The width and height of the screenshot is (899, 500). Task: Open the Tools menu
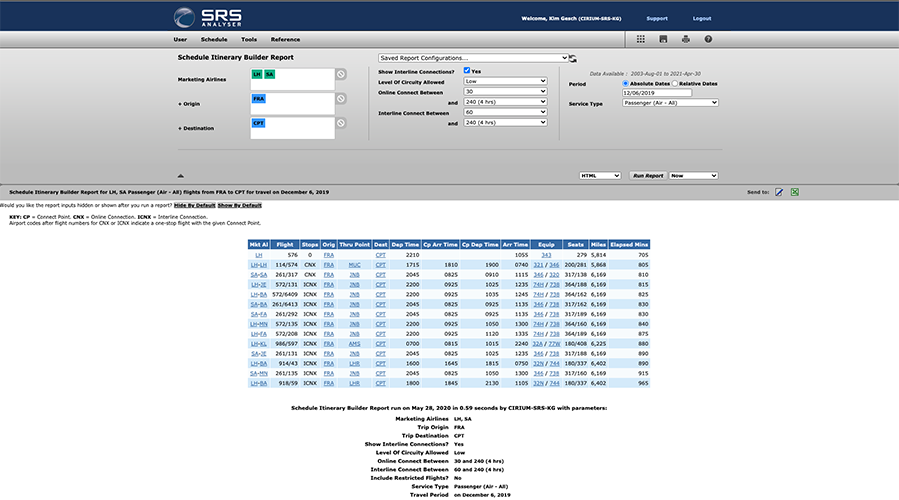point(249,40)
